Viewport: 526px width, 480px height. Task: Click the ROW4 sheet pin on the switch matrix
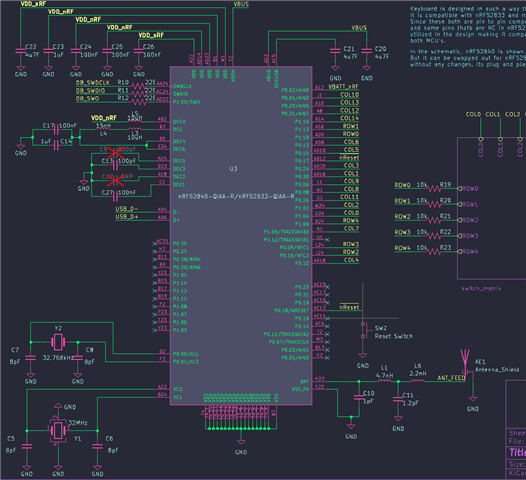click(468, 252)
